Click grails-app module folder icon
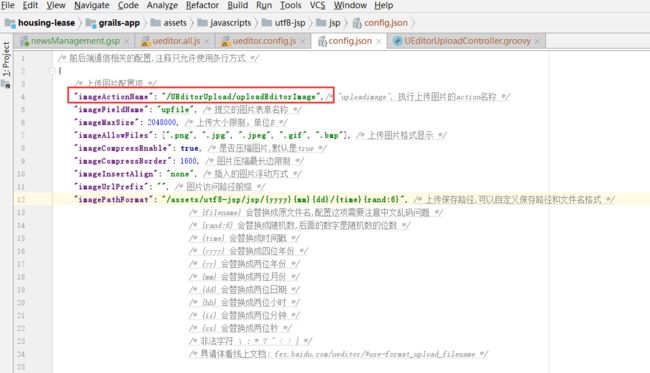 click(91, 23)
